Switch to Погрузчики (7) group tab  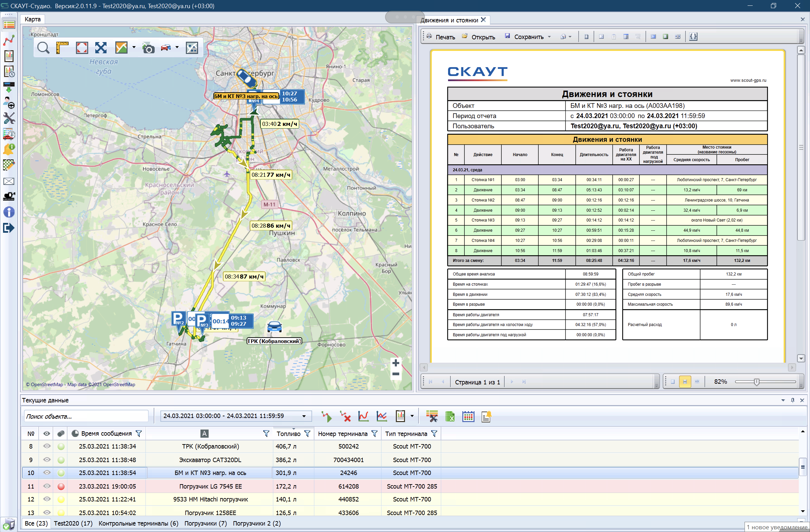[206, 524]
